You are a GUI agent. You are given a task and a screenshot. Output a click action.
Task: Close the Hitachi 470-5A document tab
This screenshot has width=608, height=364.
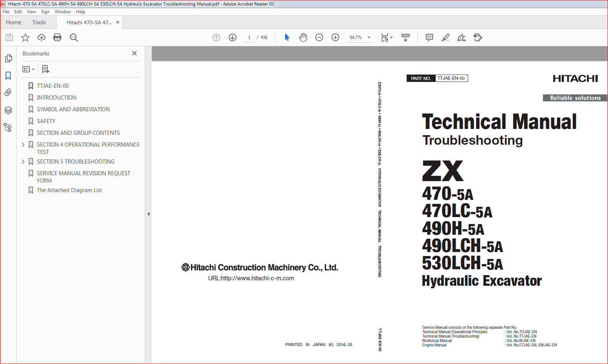(x=118, y=22)
